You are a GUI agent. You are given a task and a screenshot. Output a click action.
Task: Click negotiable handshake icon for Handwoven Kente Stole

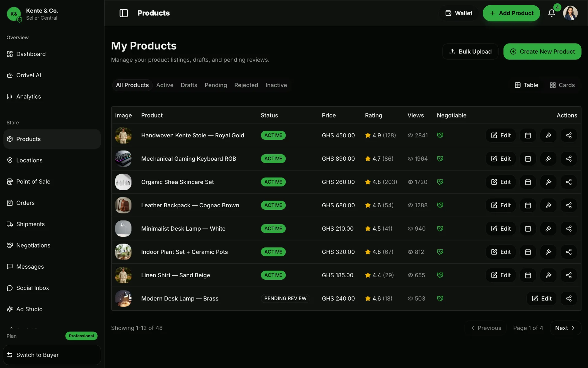point(440,135)
